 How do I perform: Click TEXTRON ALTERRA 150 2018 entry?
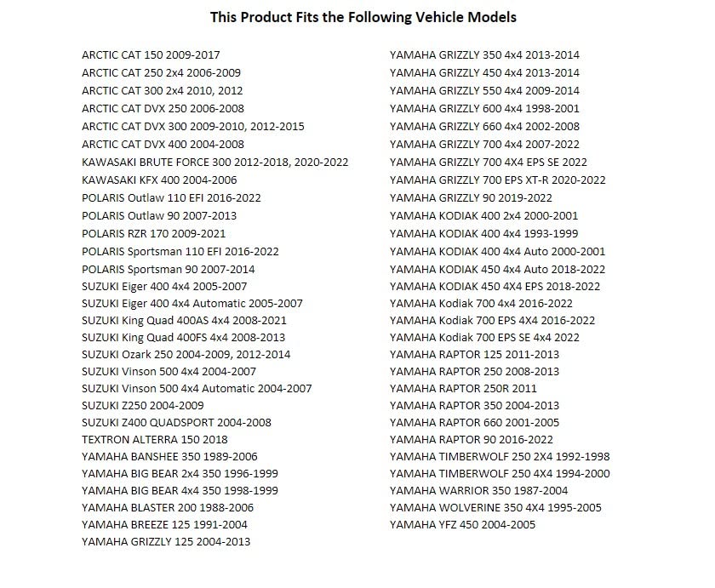pos(155,440)
